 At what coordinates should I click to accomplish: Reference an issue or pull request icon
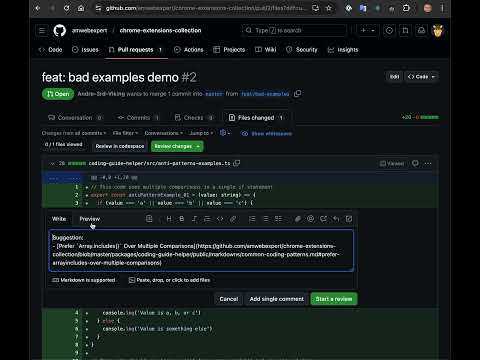pos(323,219)
